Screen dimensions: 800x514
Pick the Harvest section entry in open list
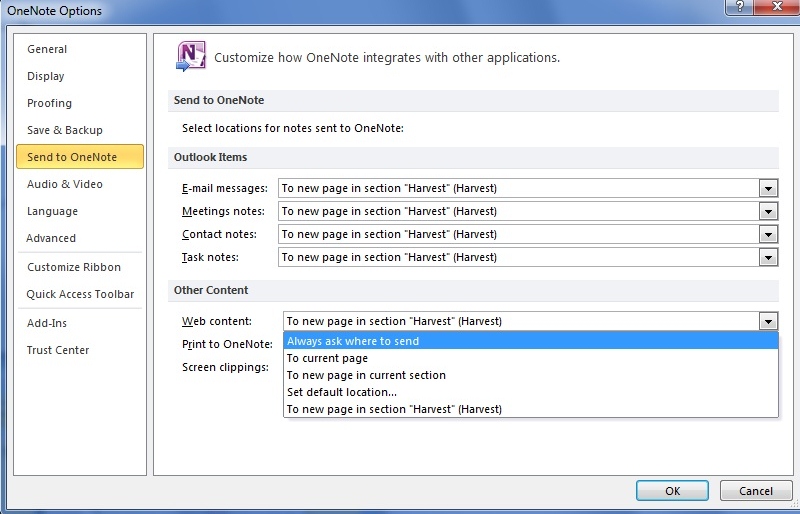(x=531, y=409)
